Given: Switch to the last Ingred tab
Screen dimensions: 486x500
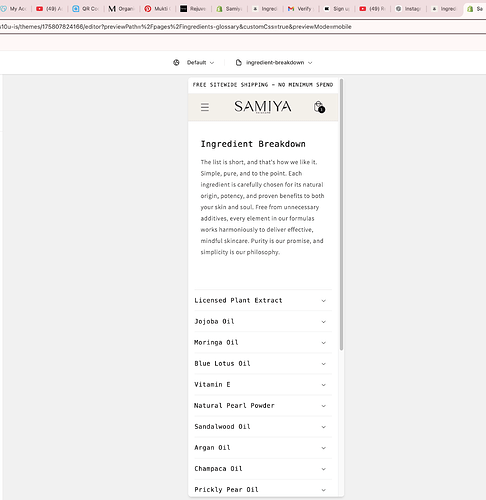Looking at the screenshot, I should [444, 9].
